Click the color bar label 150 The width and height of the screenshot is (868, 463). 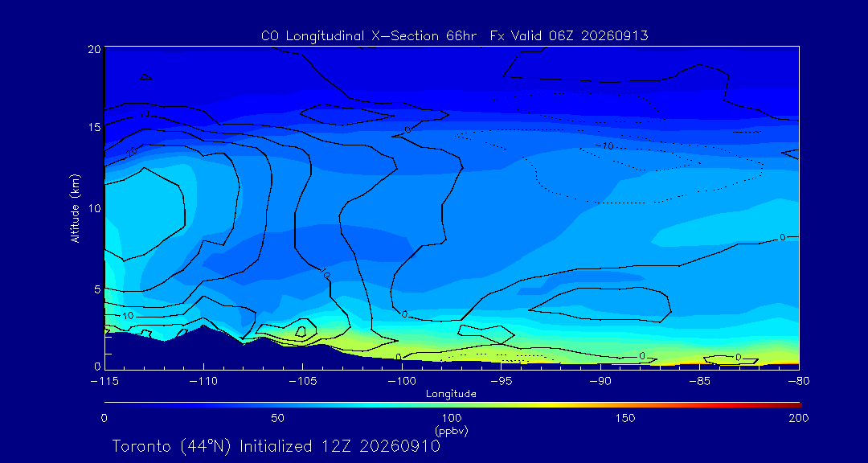pyautogui.click(x=625, y=418)
